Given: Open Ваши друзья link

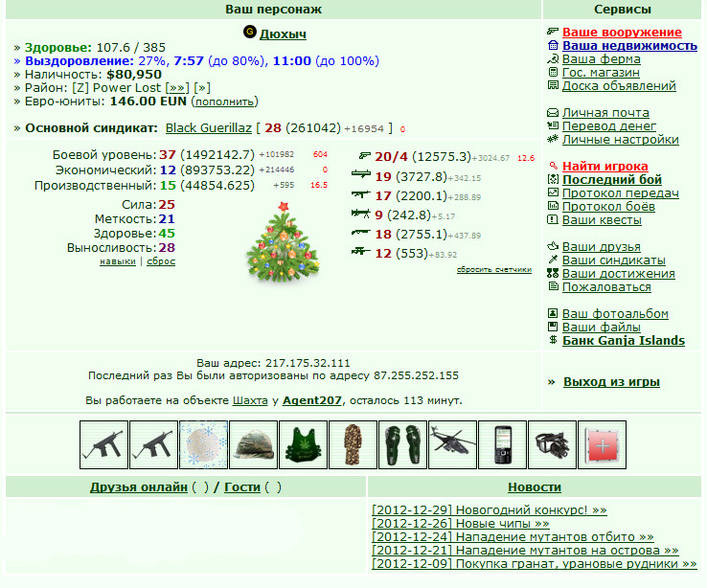Looking at the screenshot, I should pos(601,246).
